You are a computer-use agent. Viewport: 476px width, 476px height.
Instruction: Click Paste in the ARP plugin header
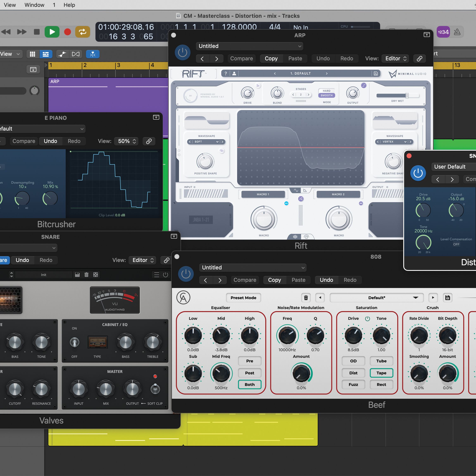pos(295,58)
